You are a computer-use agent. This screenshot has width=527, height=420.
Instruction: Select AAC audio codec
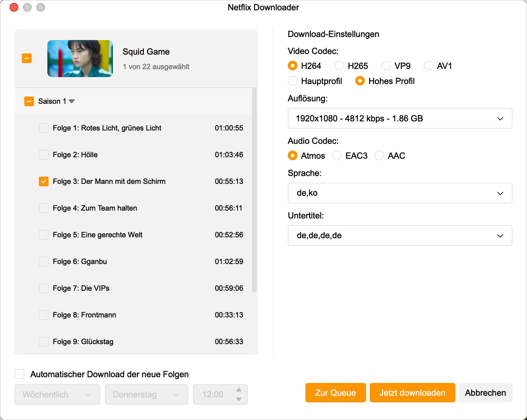tap(379, 155)
